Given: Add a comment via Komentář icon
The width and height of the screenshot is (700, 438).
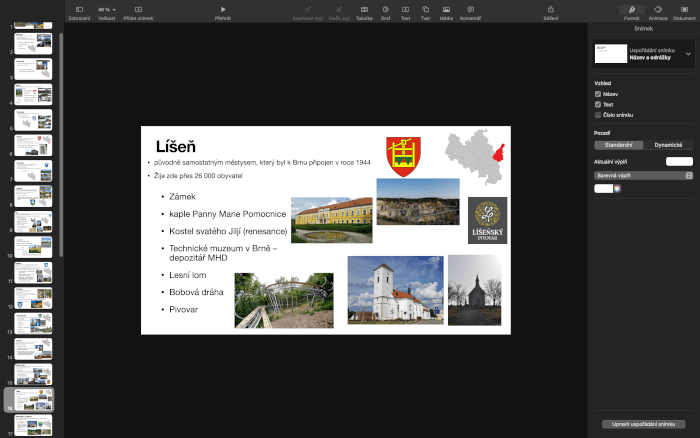Looking at the screenshot, I should [471, 9].
